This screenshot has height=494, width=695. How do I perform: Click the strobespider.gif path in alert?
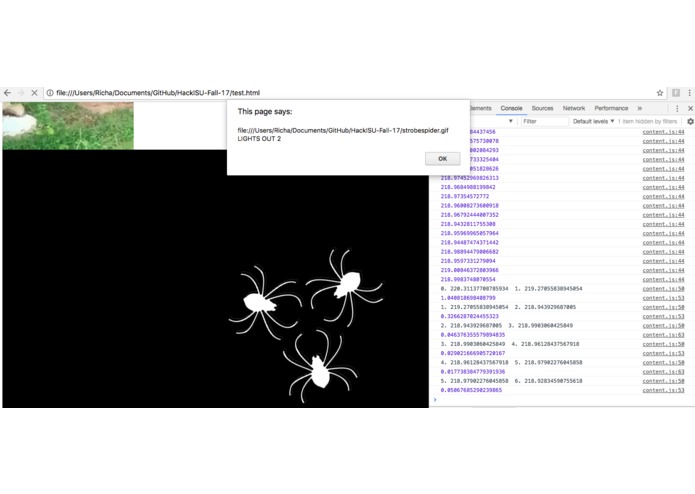[x=343, y=130]
